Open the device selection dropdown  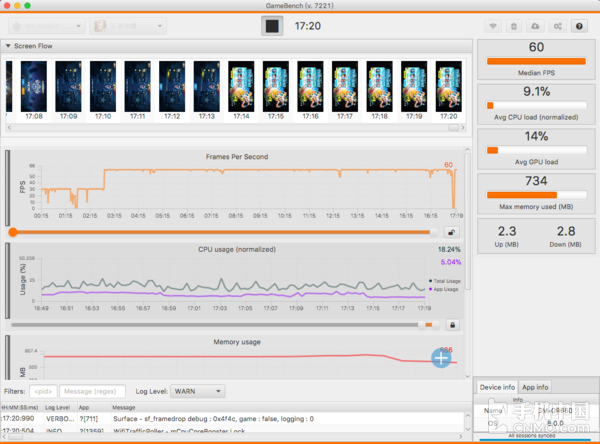[x=47, y=26]
